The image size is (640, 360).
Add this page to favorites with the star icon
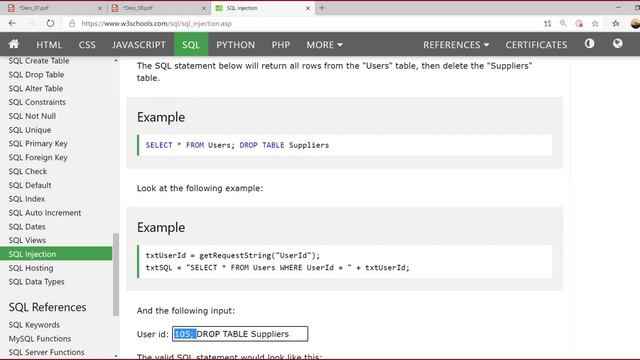click(595, 24)
